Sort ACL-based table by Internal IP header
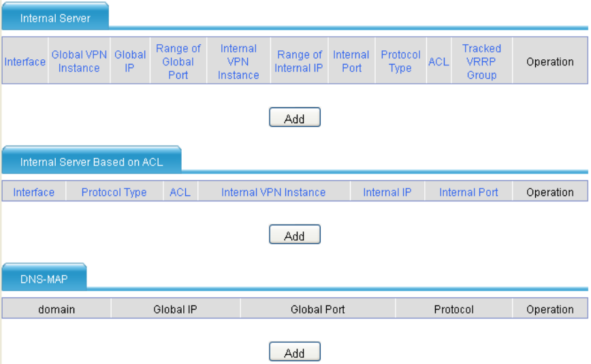591x364 pixels. [387, 192]
